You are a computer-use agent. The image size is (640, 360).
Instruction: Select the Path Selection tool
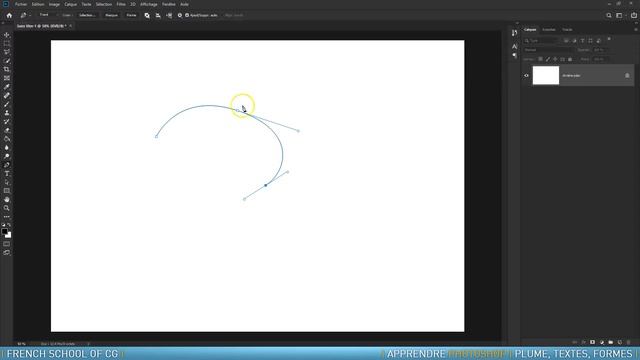click(7, 182)
